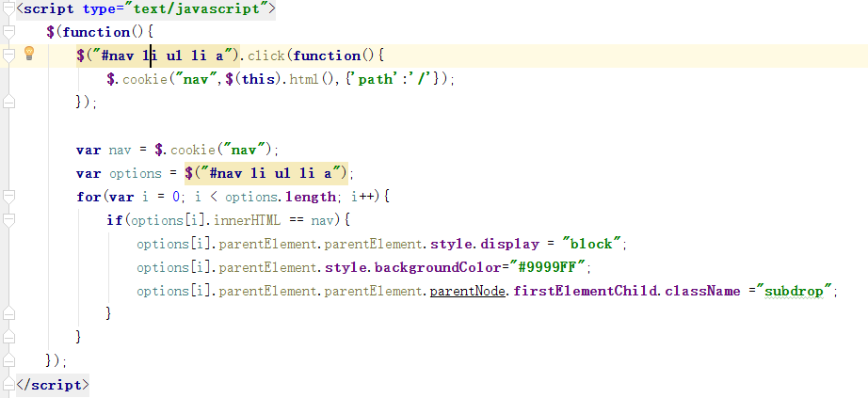Toggle fold end marker beside final });
The image size is (868, 398).
[x=8, y=360]
